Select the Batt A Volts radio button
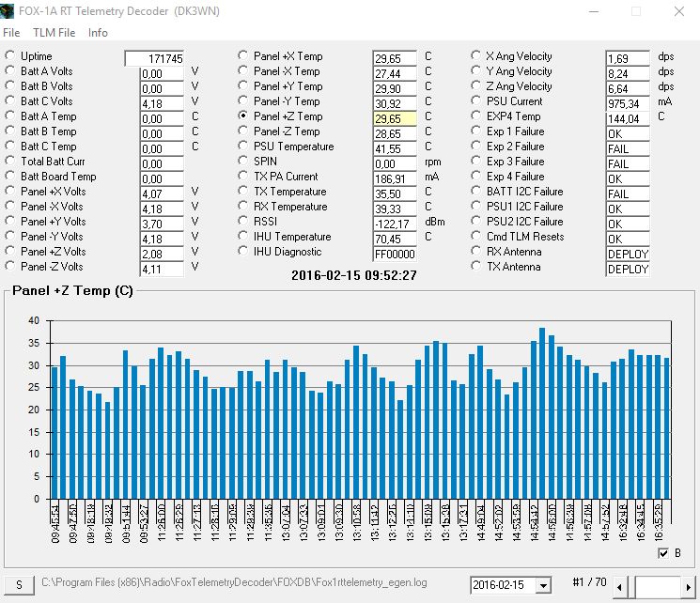700x603 pixels. click(x=9, y=70)
